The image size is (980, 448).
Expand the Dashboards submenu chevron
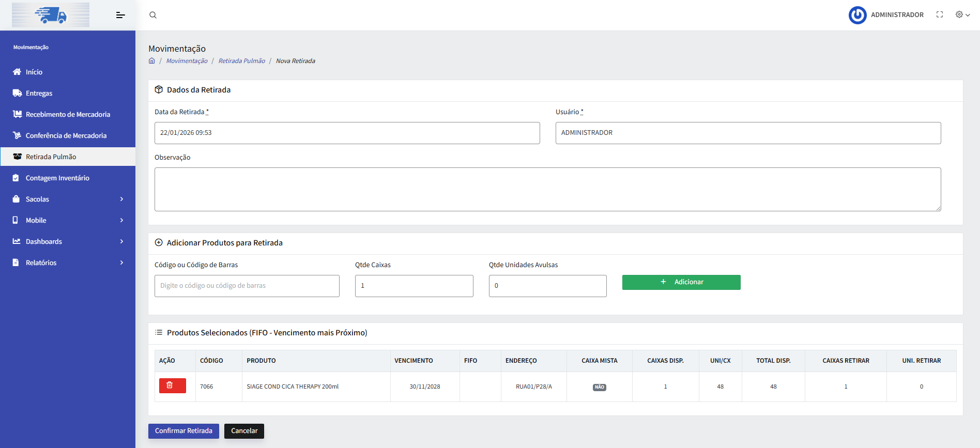[122, 241]
